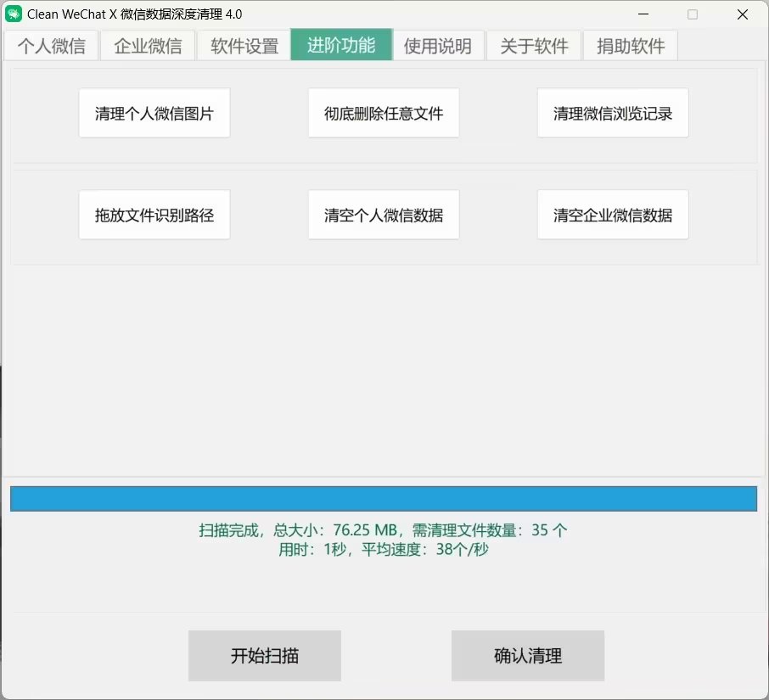This screenshot has height=700, width=769.
Task: Click the Clean WeChat X app icon
Action: (14, 14)
